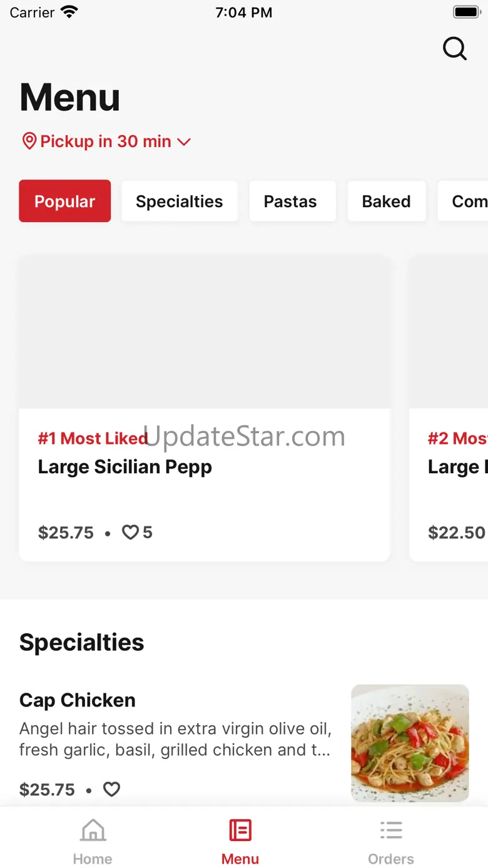Tap the Cap Chicken item title

coord(78,700)
